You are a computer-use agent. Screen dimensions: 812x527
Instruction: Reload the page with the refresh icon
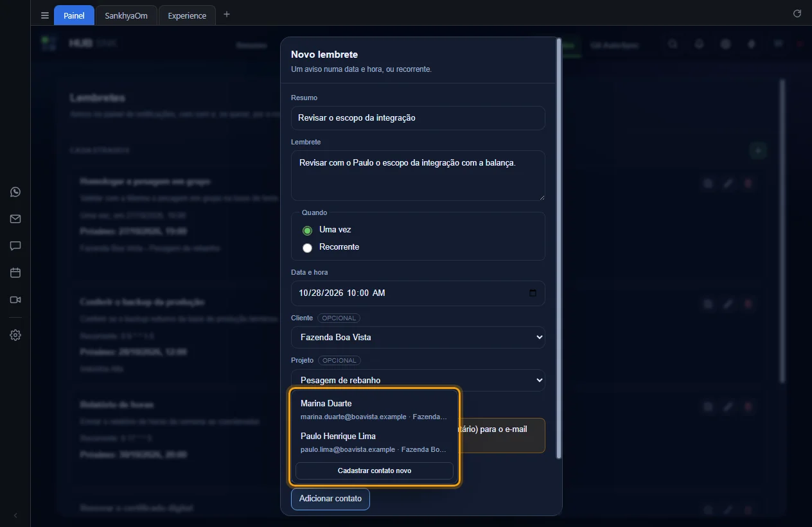pyautogui.click(x=797, y=13)
